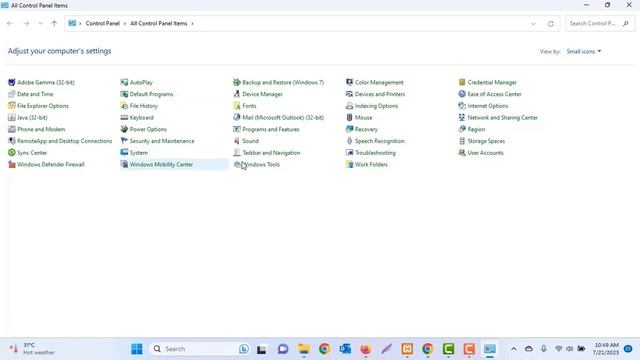Open Programs and Features link
640x360 pixels.
[x=271, y=129]
